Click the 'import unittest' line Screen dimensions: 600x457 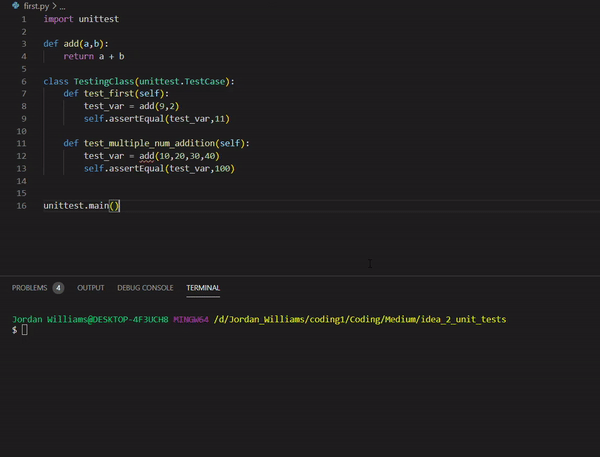[x=81, y=19]
